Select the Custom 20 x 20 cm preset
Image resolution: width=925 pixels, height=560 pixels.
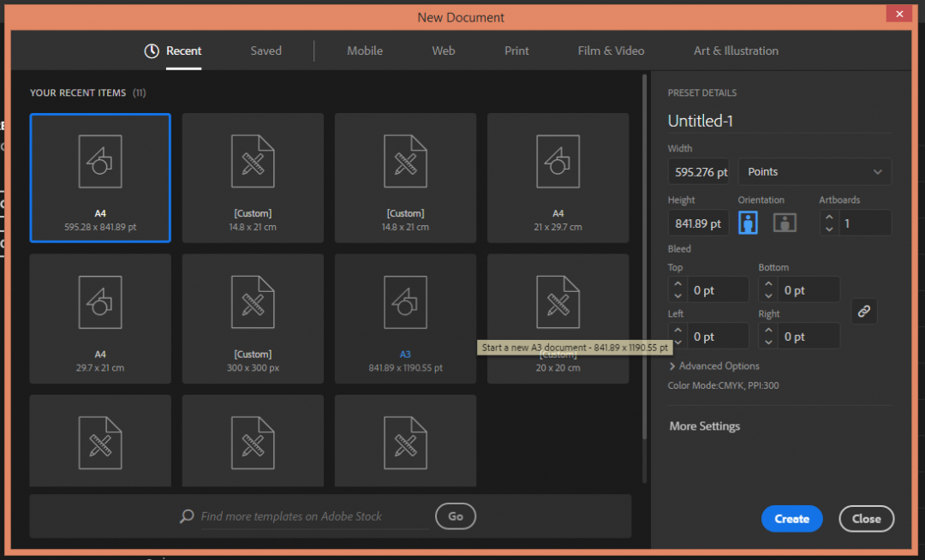pyautogui.click(x=558, y=319)
